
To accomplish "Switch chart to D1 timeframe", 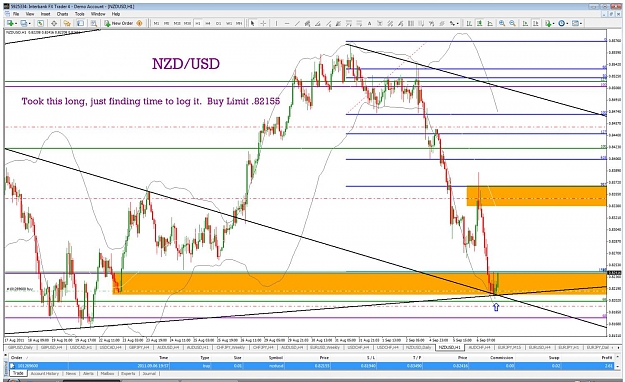I will click(x=218, y=24).
